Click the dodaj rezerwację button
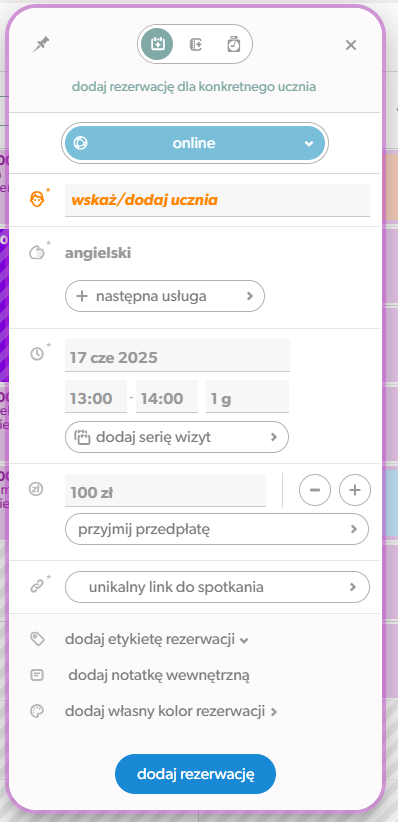The image size is (398, 822). pos(196,774)
